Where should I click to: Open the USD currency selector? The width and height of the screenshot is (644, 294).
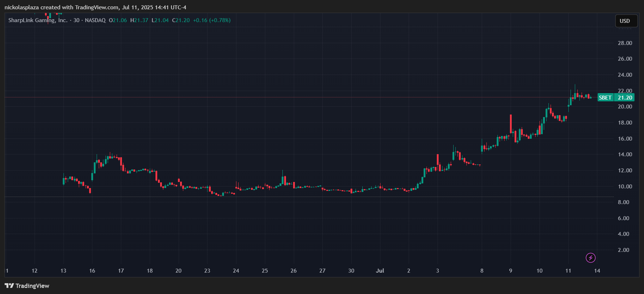point(626,21)
